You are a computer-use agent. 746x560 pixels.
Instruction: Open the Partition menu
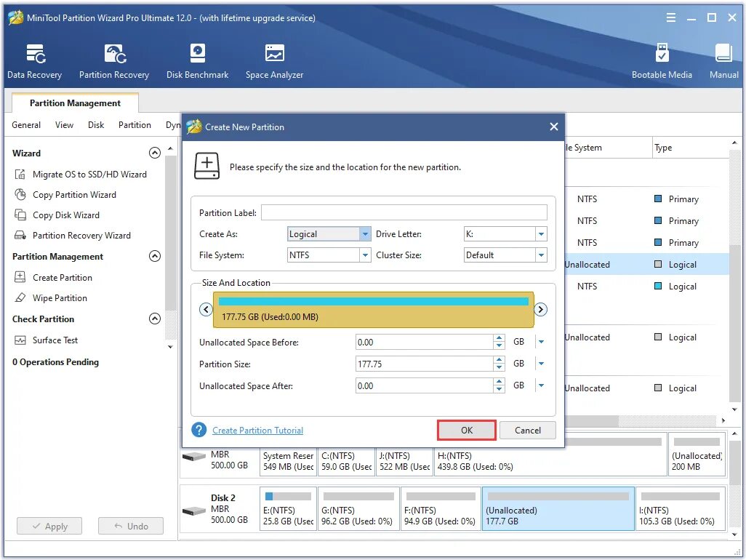click(x=135, y=124)
